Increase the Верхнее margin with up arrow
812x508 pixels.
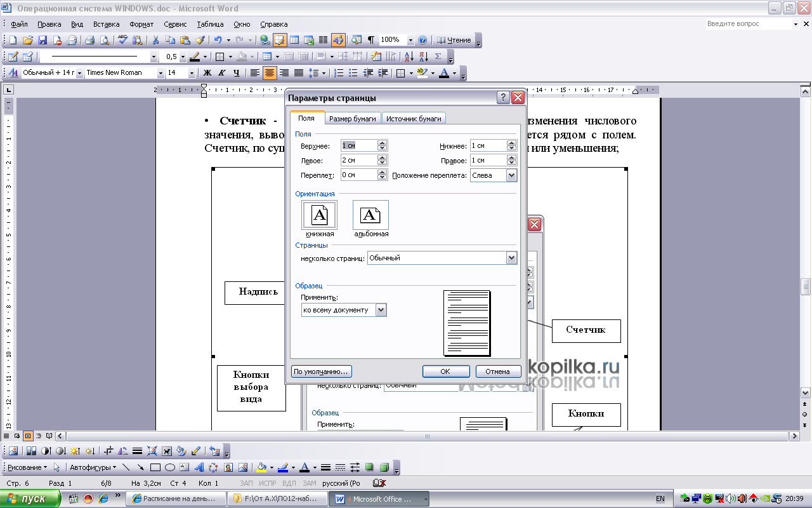(x=382, y=144)
